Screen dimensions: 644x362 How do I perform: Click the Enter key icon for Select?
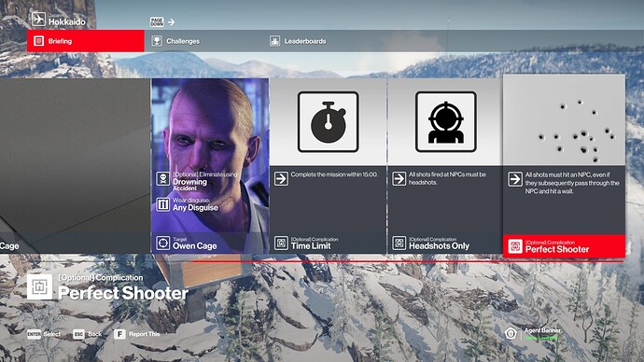[x=35, y=334]
